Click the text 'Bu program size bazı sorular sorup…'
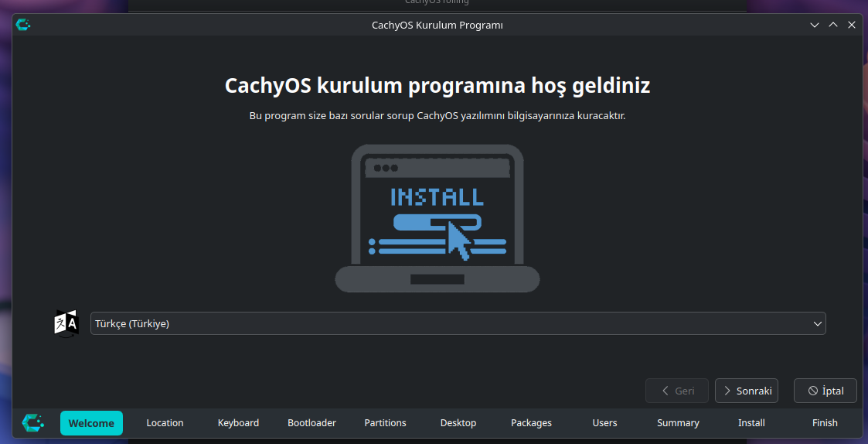The width and height of the screenshot is (868, 444). (437, 116)
